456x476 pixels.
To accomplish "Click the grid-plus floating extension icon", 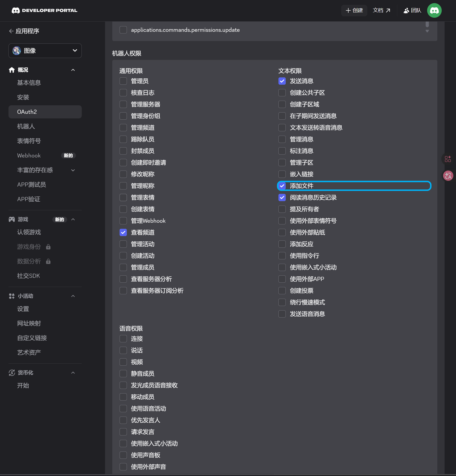I will (x=448, y=159).
